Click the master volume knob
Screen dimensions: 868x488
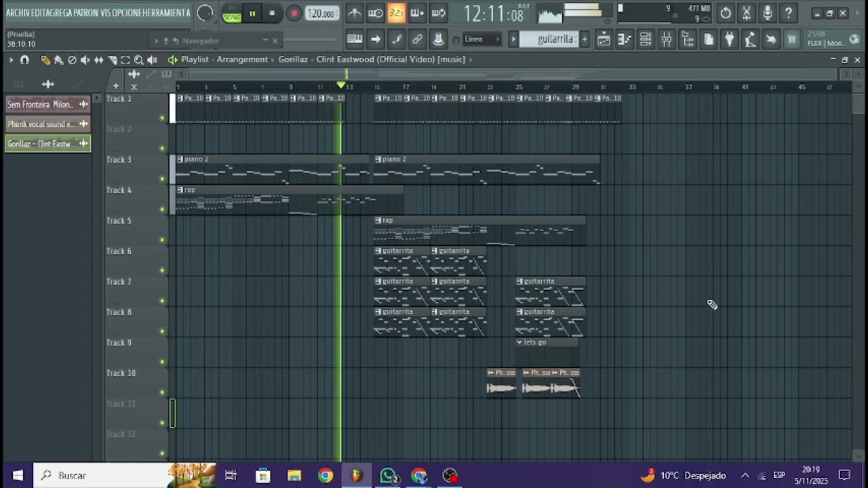click(205, 13)
